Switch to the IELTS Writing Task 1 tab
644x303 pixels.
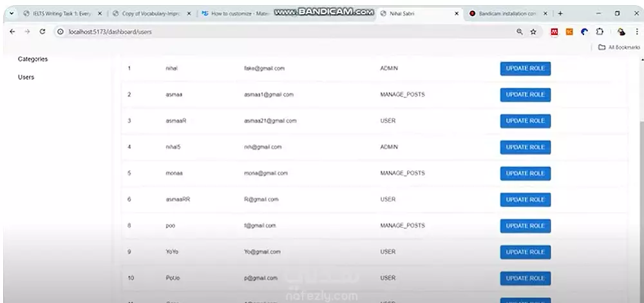(x=63, y=14)
